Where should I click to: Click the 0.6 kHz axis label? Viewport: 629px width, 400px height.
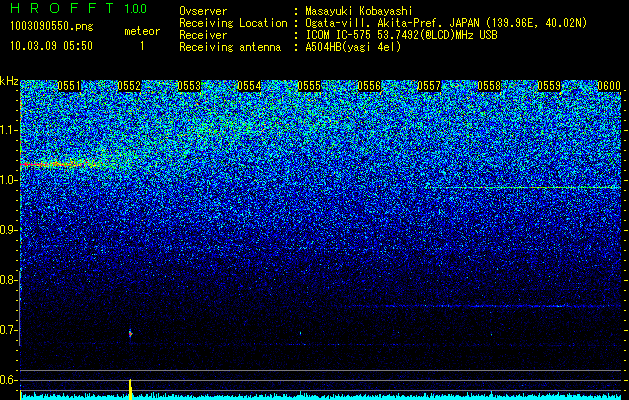[9, 380]
